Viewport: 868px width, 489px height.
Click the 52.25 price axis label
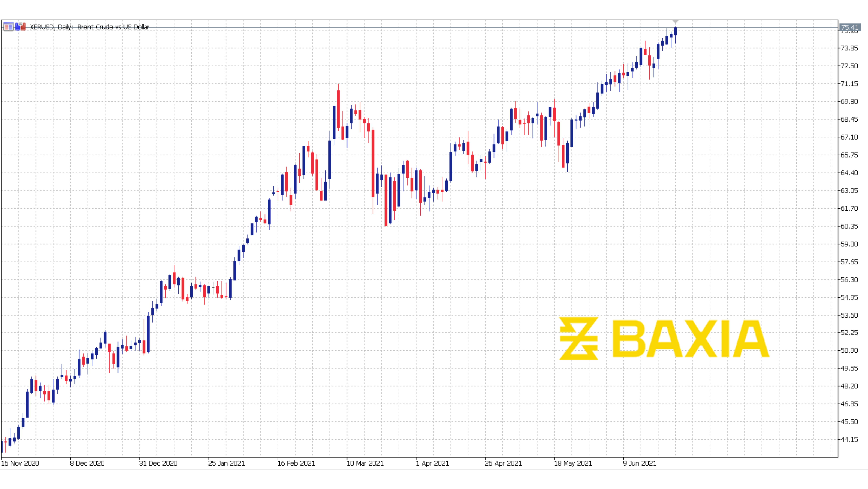click(x=849, y=333)
